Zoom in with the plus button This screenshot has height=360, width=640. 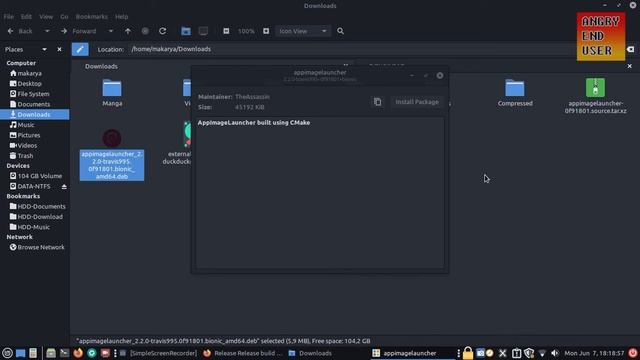(266, 31)
